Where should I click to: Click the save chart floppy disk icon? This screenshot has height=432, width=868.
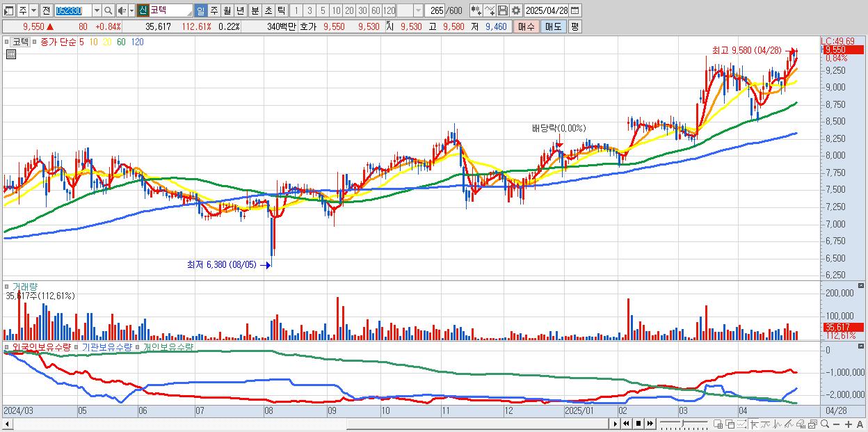click(x=503, y=10)
